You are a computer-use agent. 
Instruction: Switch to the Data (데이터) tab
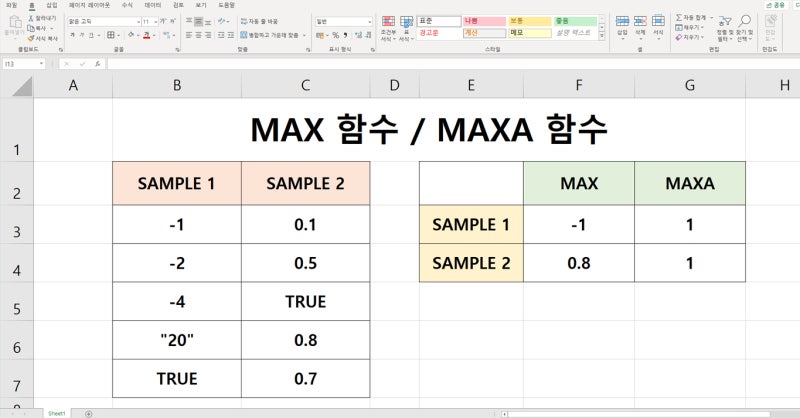153,5
